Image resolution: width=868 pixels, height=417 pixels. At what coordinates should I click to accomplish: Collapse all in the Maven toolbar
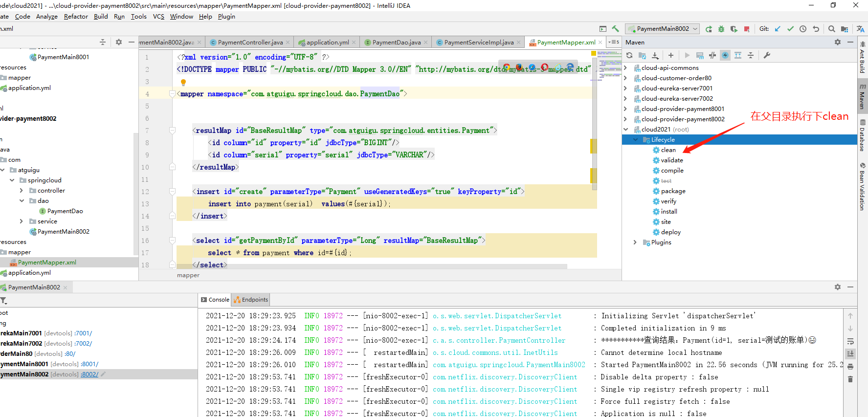[751, 55]
